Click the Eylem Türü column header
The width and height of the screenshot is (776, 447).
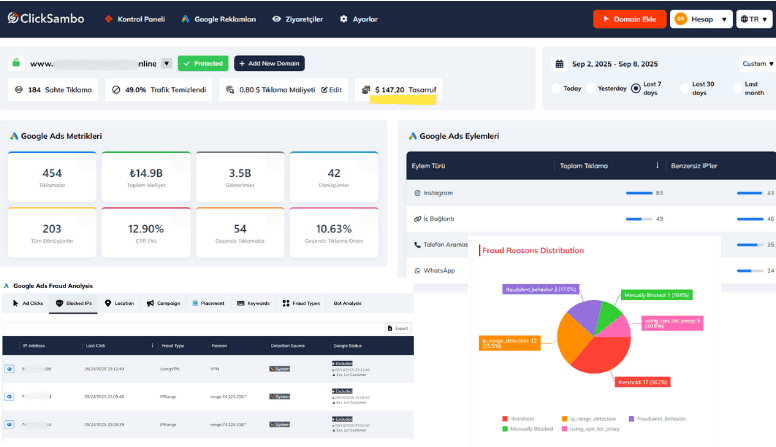tap(429, 166)
